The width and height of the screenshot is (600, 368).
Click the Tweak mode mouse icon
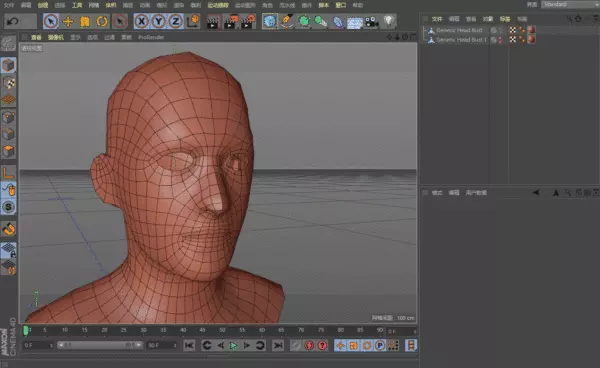click(8, 189)
